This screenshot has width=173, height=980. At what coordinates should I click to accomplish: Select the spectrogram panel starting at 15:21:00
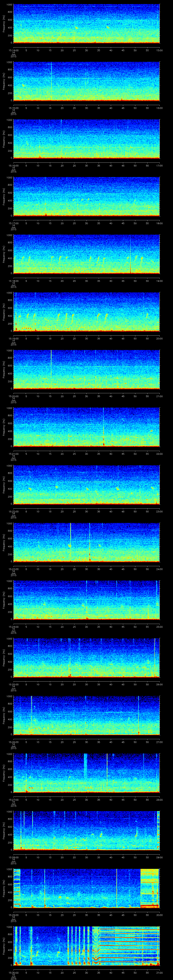coord(87,427)
